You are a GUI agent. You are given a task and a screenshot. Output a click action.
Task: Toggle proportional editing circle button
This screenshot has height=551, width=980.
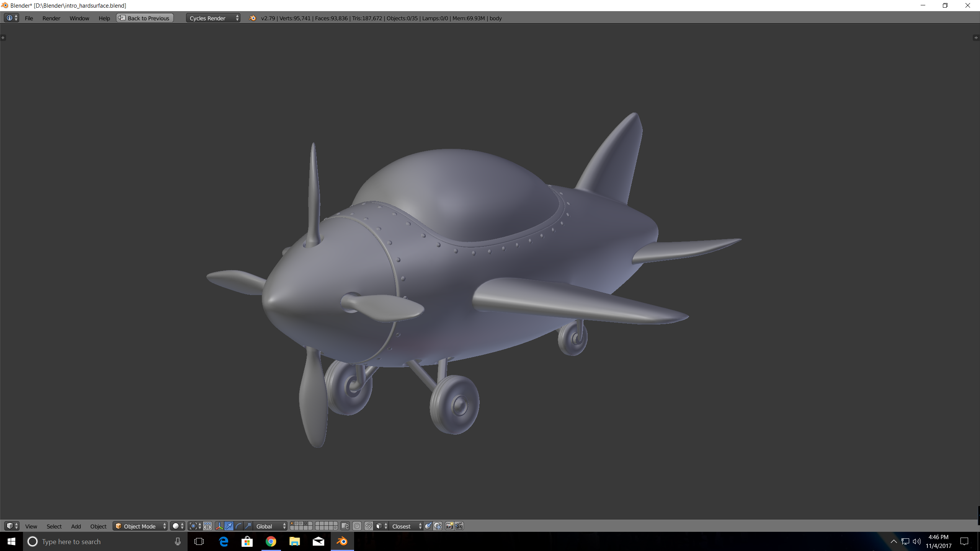(x=357, y=526)
